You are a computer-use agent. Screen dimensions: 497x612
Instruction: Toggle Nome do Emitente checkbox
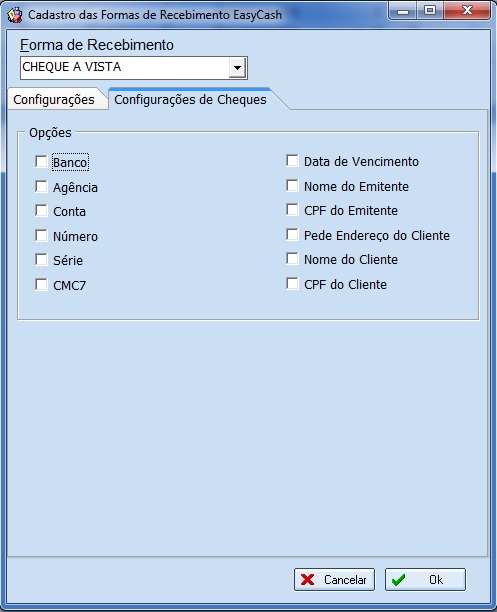(292, 185)
